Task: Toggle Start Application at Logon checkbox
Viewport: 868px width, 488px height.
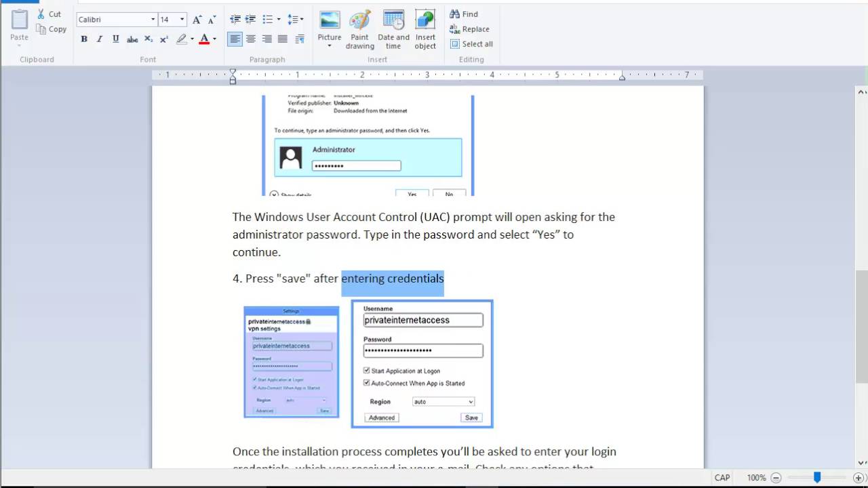Action: (367, 371)
